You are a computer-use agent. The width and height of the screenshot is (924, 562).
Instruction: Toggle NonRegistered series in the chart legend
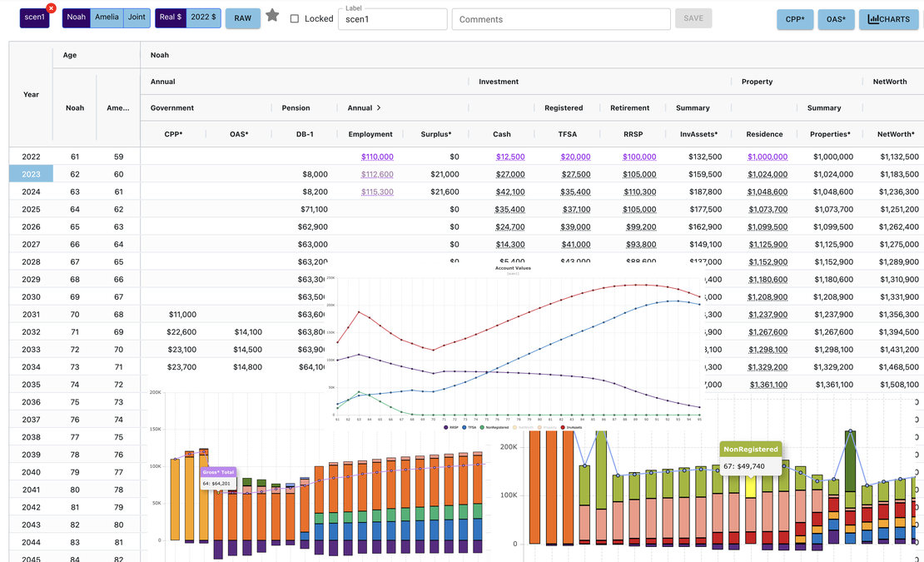494,426
